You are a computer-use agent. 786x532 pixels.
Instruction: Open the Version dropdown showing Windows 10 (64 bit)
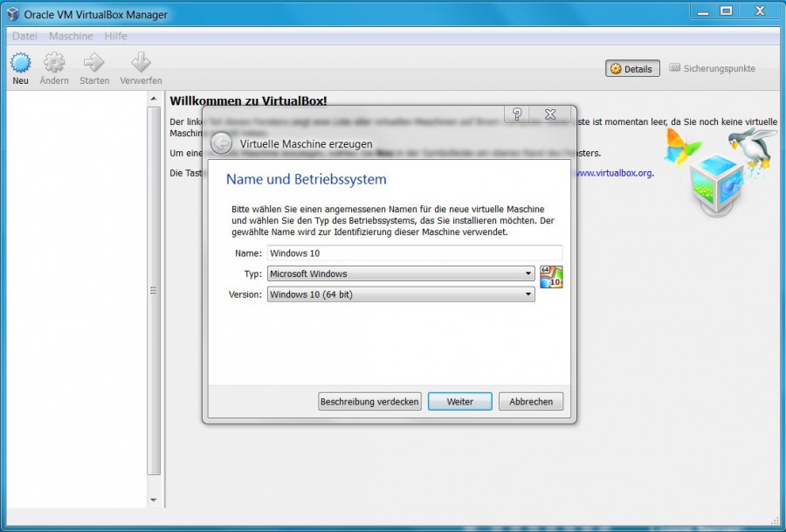(x=401, y=294)
